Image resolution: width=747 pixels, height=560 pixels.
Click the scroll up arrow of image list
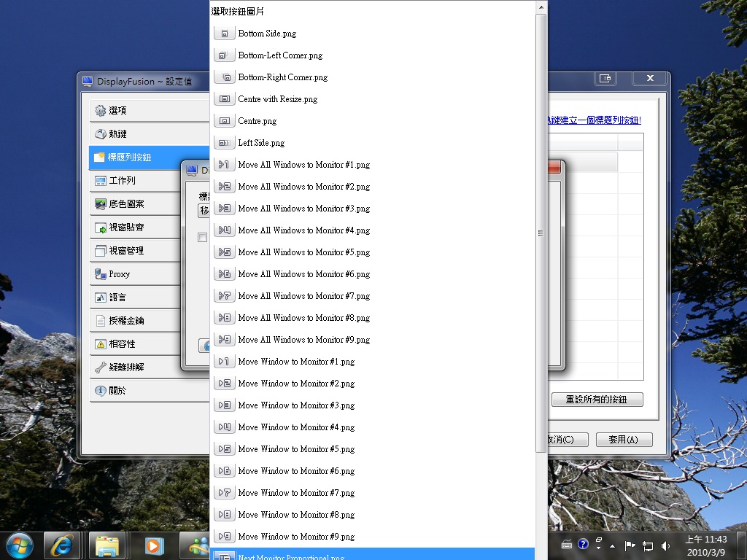(x=541, y=7)
